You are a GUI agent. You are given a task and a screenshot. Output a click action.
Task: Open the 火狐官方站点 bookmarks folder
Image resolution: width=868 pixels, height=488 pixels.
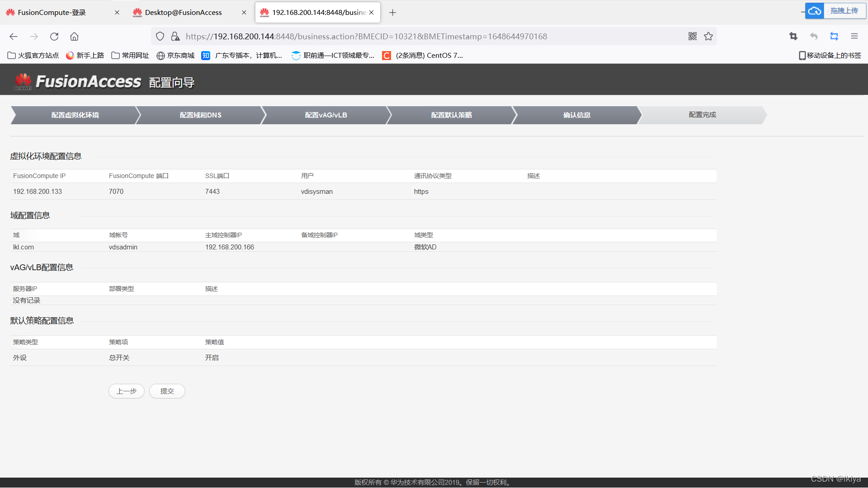[x=33, y=56]
